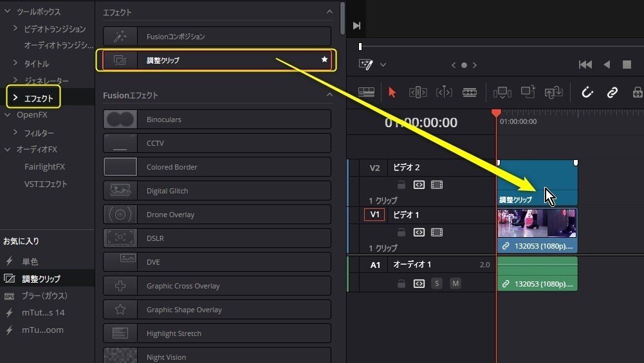This screenshot has height=363, width=644.
Task: Click the Replace Clip toolbar icon
Action: coord(553,93)
